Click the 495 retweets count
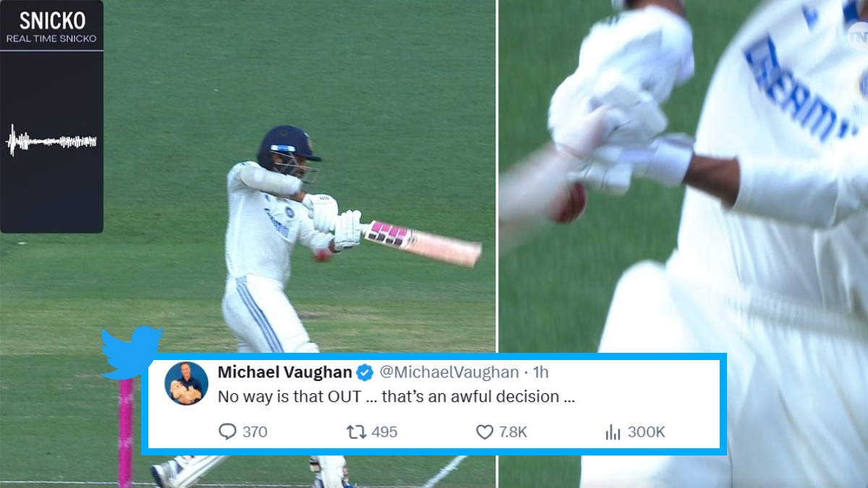Image resolution: width=868 pixels, height=488 pixels. coord(385,432)
